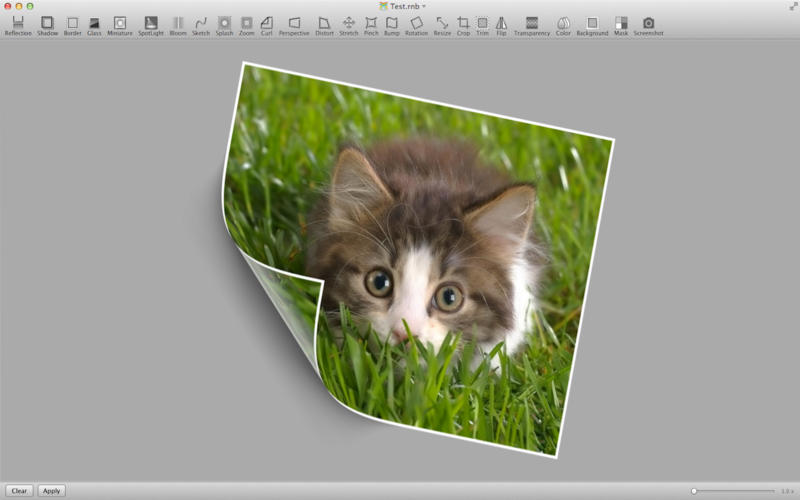
Task: Select the Bump effect
Action: (391, 26)
